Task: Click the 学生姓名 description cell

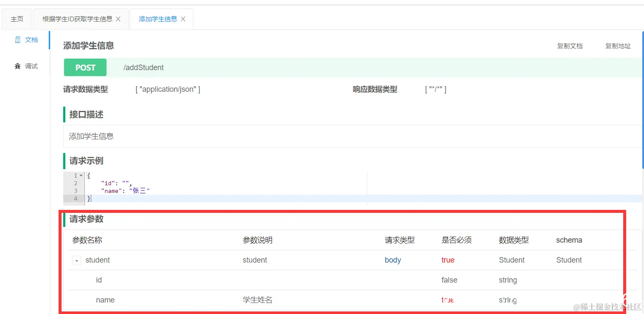Action: pos(258,300)
